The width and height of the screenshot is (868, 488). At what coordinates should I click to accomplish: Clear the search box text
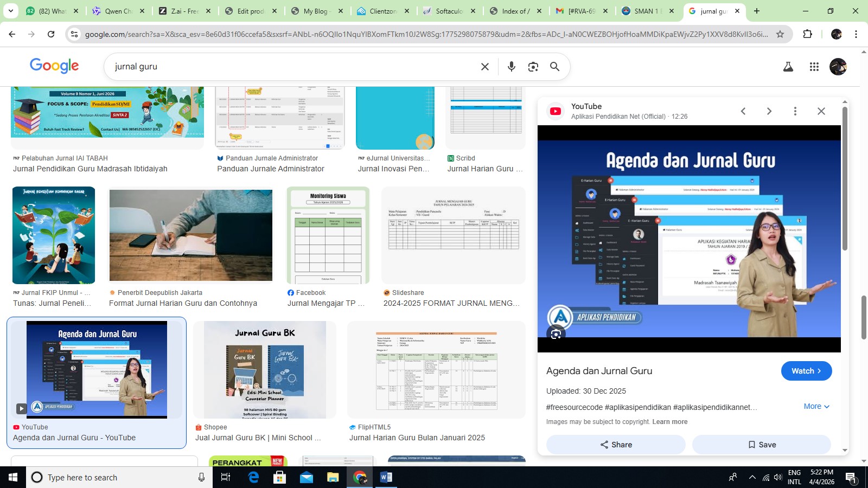(484, 66)
